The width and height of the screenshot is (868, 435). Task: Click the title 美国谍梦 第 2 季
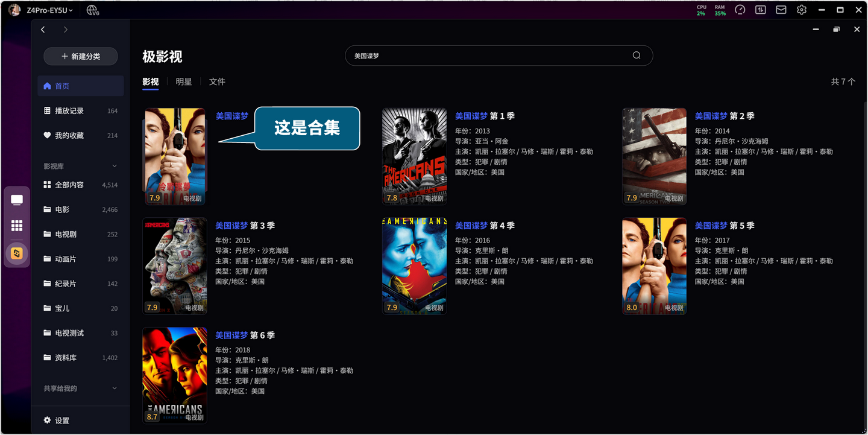725,116
